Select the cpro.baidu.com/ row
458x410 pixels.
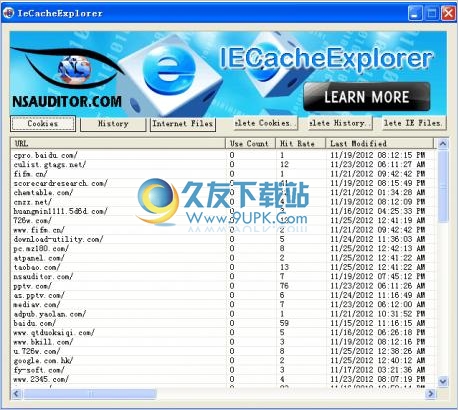(x=223, y=155)
